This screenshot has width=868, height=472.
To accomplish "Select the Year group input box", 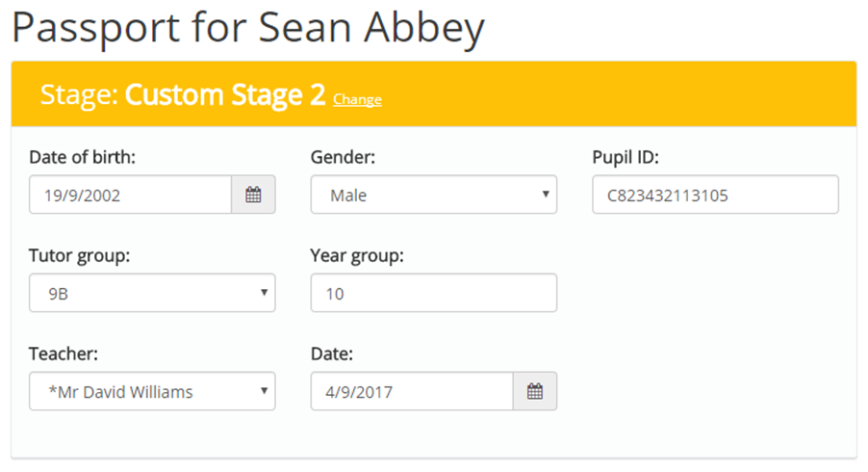I will [x=433, y=293].
